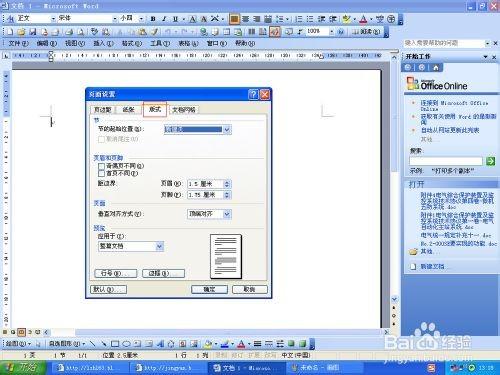Click the green search arrow in task pane
Image resolution: width=500 pixels, height=375 pixels.
(x=490, y=161)
